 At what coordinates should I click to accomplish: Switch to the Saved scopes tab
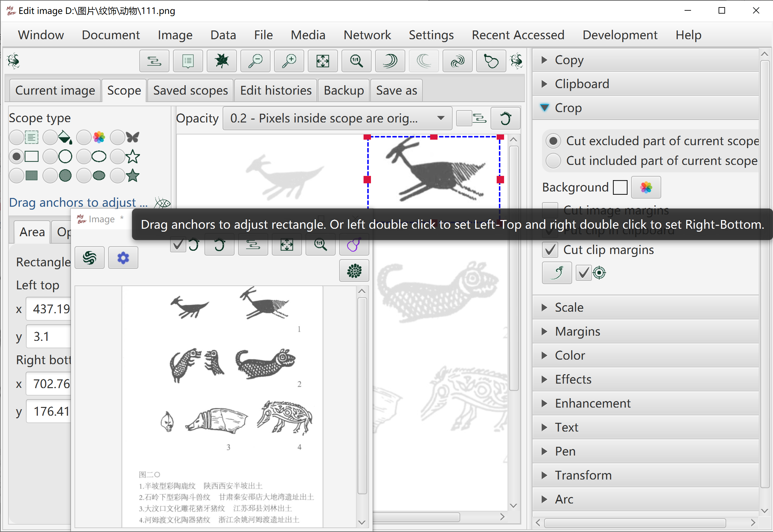190,90
